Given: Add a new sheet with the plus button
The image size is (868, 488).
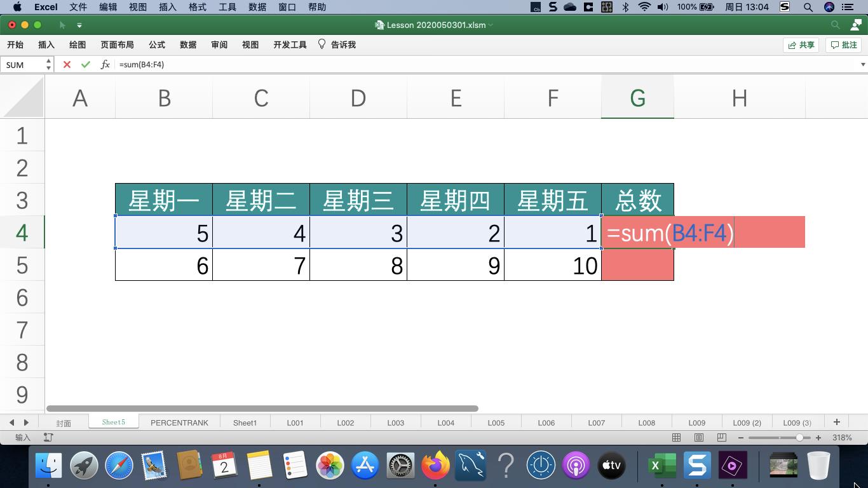Looking at the screenshot, I should point(837,421).
